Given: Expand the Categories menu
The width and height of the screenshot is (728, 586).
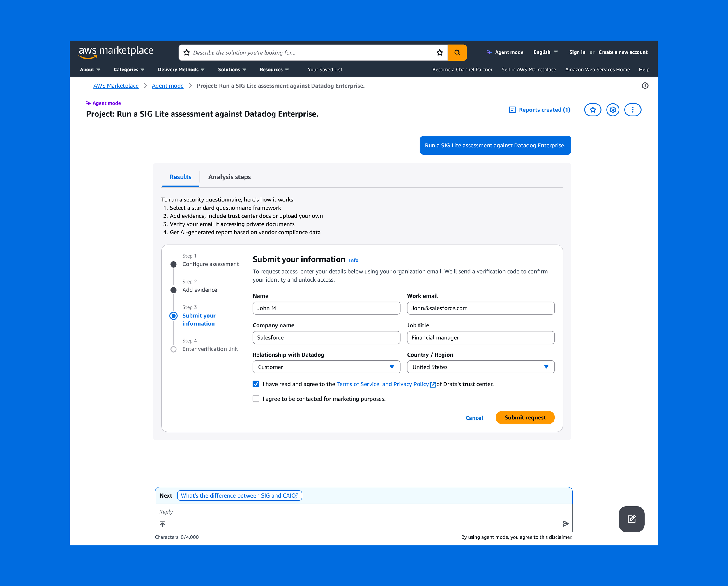Looking at the screenshot, I should pos(129,70).
